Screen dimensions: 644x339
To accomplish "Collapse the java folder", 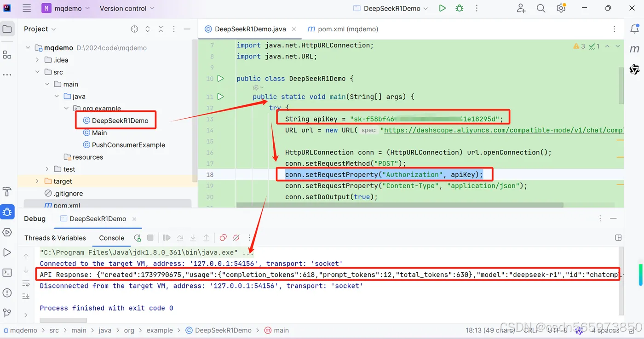I will click(x=57, y=97).
